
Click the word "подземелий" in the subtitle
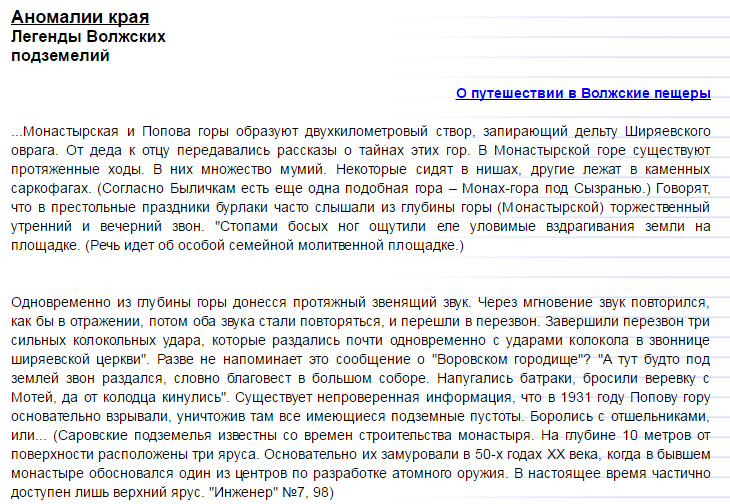tap(60, 55)
